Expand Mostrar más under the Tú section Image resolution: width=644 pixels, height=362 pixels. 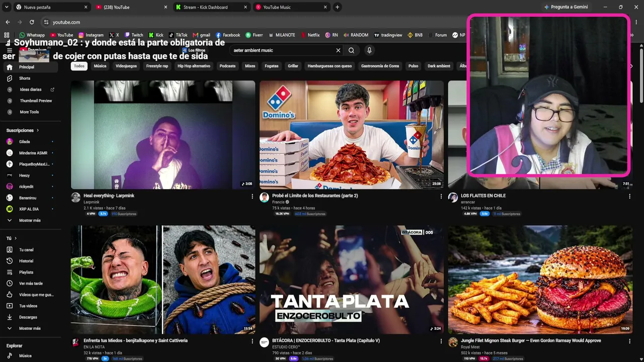click(x=30, y=328)
